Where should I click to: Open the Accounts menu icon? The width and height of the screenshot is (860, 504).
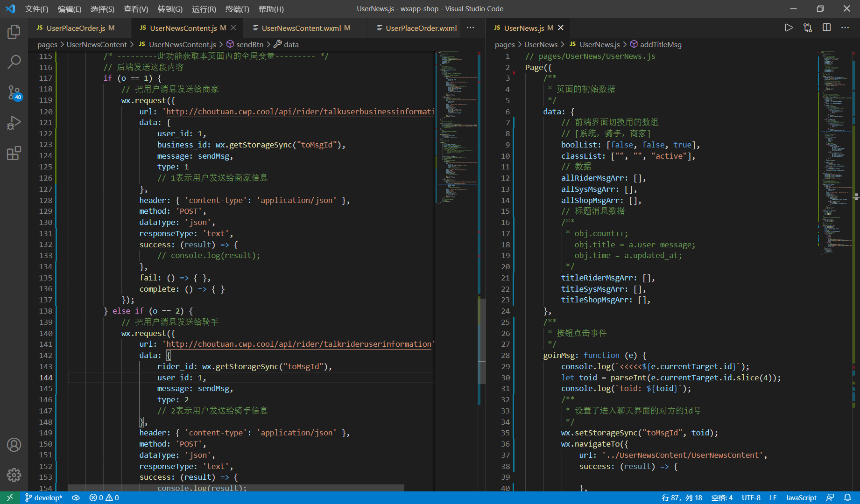14,445
